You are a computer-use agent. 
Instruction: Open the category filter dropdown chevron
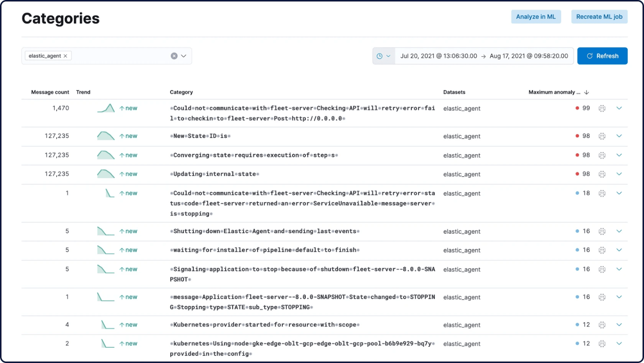pos(184,56)
